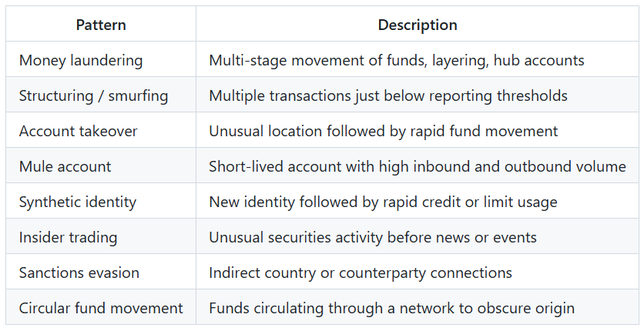644x331 pixels.
Task: Click the unusual location description text
Action: [x=384, y=131]
